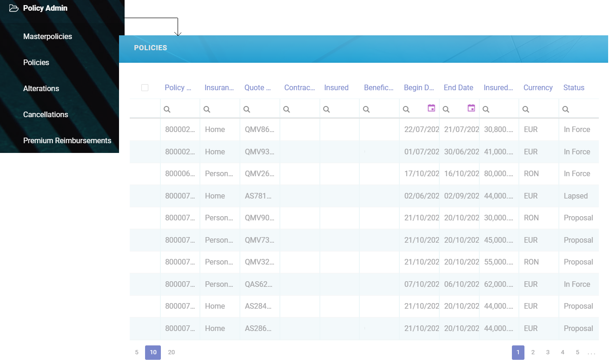Click search icon in Currency filter

pyautogui.click(x=526, y=109)
